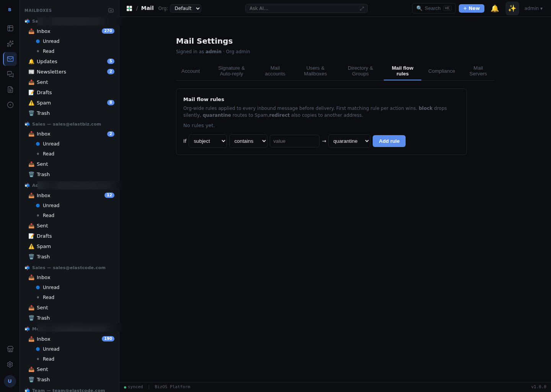Image resolution: width=551 pixels, height=392 pixels.
Task: Switch to Mail accounts tab
Action: (275, 71)
